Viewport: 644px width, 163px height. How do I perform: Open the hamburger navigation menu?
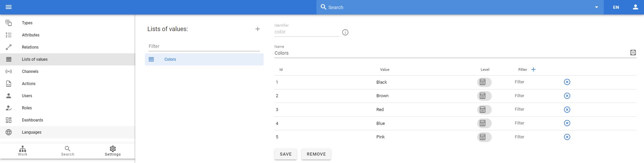(x=9, y=7)
